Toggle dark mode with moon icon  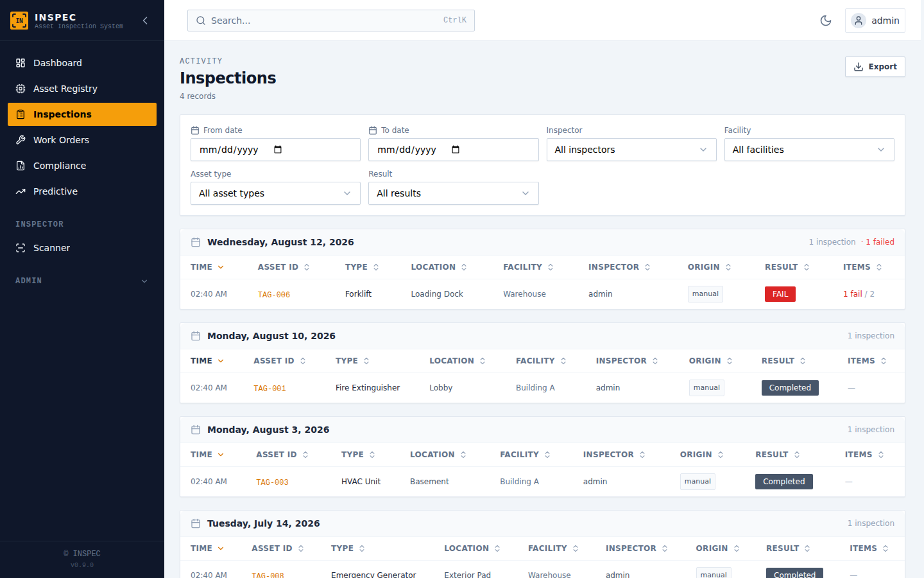point(826,21)
